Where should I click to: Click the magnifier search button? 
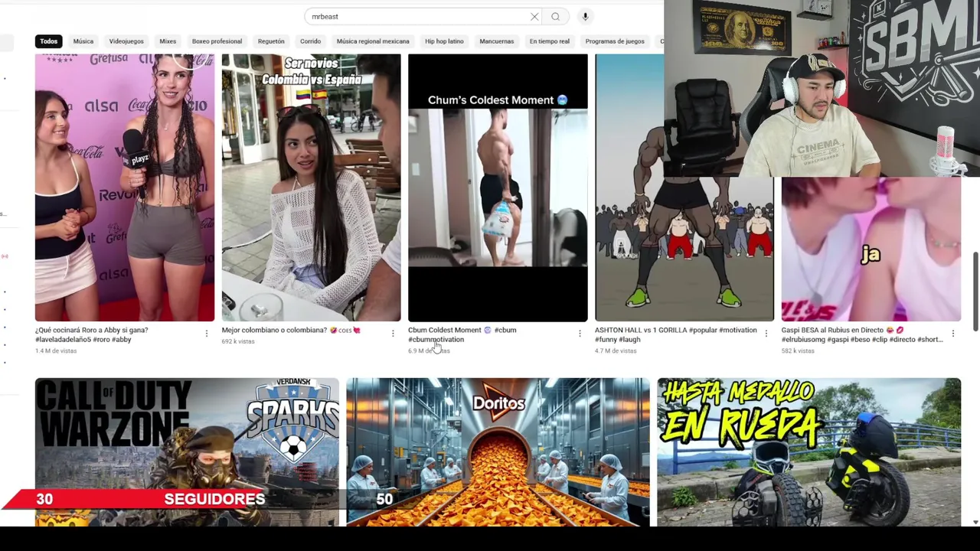click(x=555, y=17)
